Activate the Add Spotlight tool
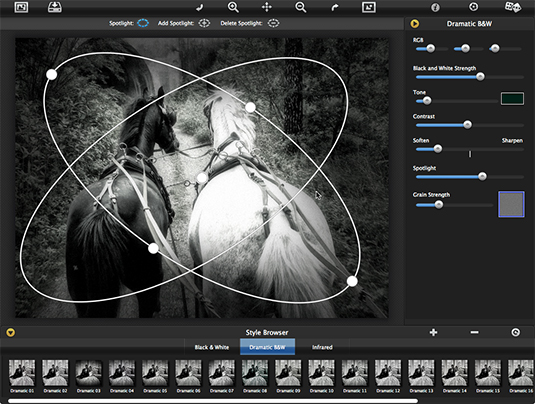 (204, 23)
